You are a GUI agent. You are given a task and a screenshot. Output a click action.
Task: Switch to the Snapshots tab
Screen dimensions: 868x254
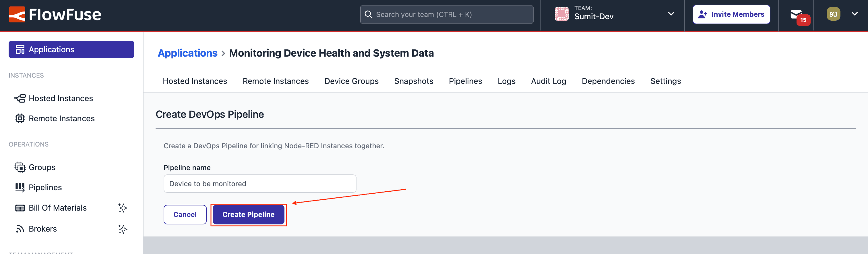point(413,81)
